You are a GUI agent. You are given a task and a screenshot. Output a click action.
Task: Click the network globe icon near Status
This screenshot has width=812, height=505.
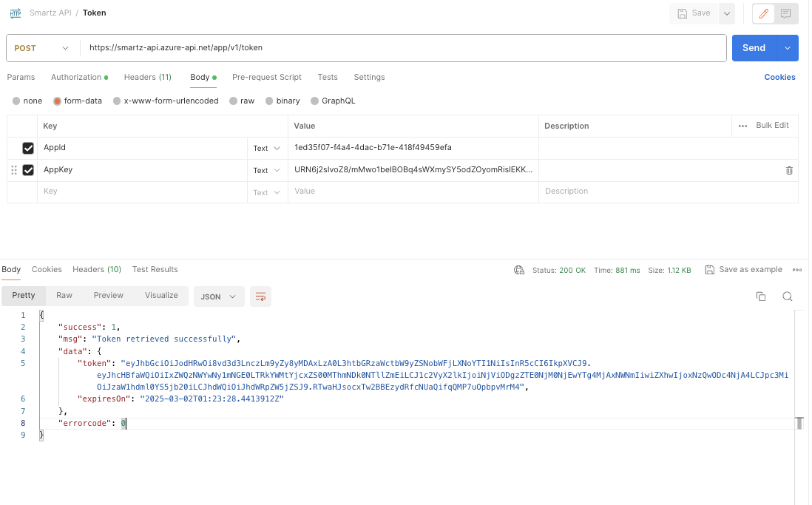519,270
